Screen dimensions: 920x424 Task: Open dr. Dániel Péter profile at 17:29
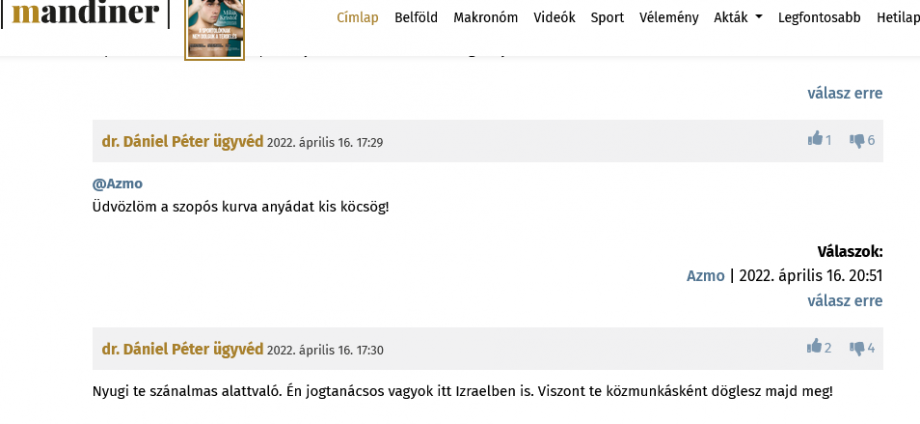point(182,141)
